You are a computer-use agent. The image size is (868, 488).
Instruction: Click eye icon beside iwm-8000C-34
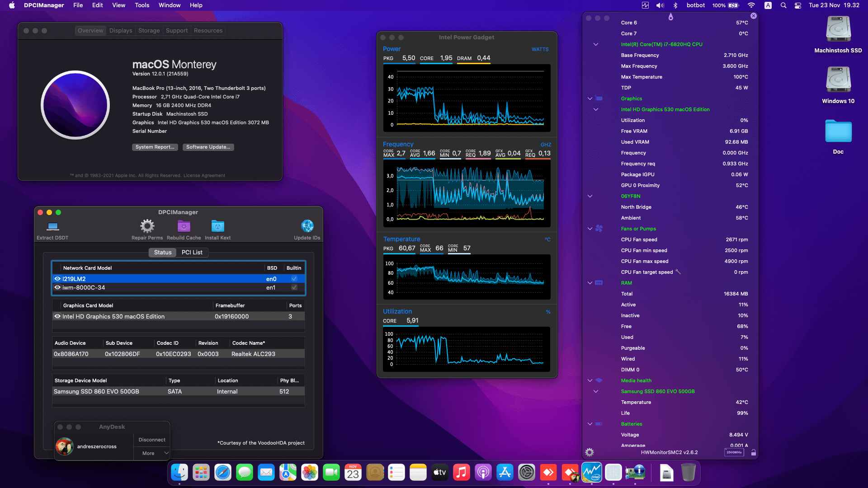click(x=57, y=287)
